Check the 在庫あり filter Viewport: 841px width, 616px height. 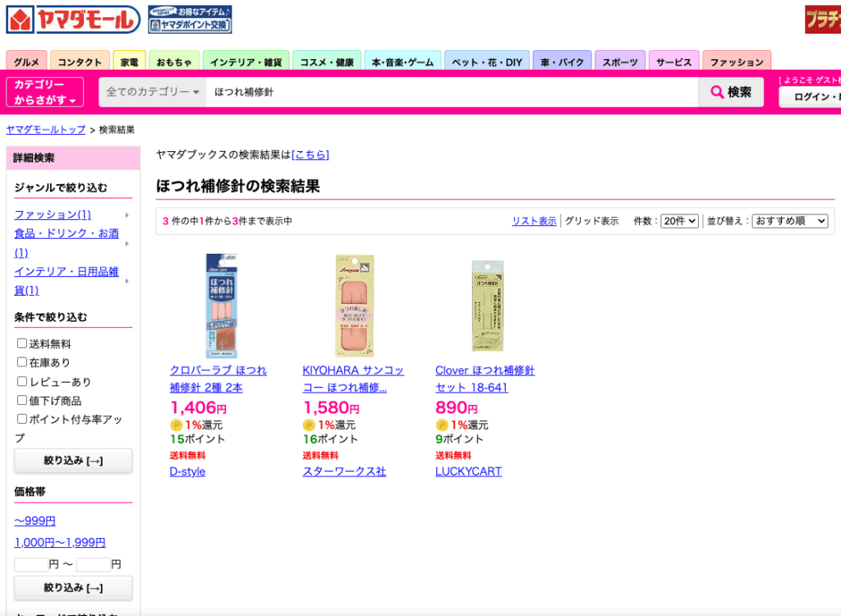[22, 362]
